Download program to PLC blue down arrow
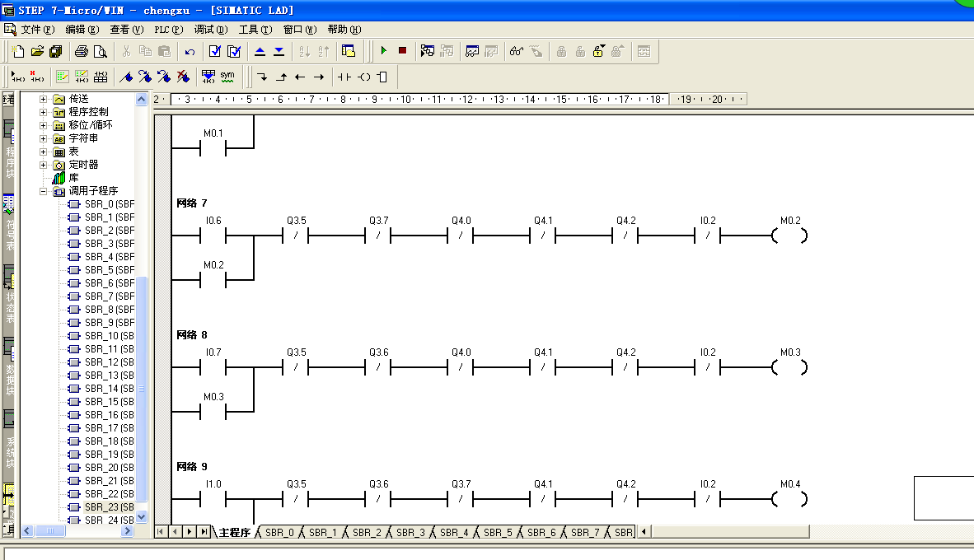Image resolution: width=974 pixels, height=560 pixels. tap(279, 52)
